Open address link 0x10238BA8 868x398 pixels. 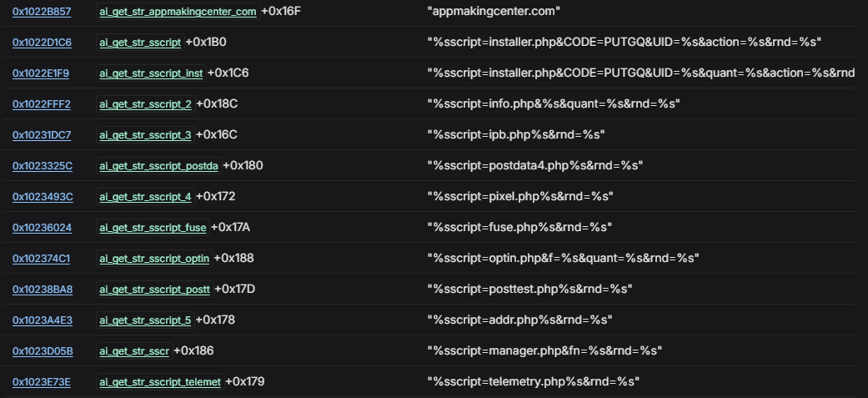coord(43,290)
